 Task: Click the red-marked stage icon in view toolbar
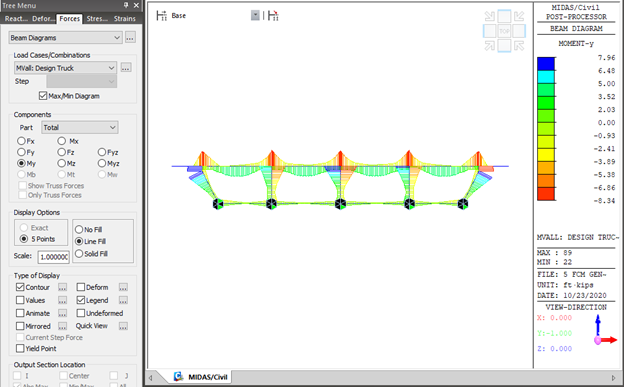(273, 16)
